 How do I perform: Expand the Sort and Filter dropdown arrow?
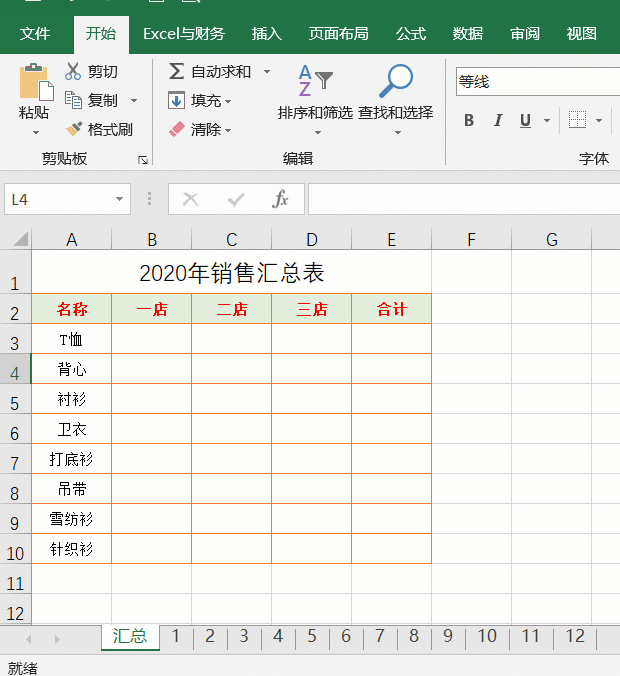tap(318, 133)
